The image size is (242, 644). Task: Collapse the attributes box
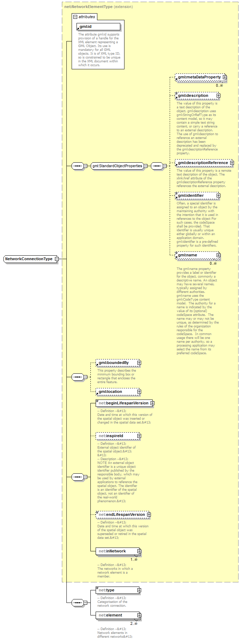coord(75,17)
